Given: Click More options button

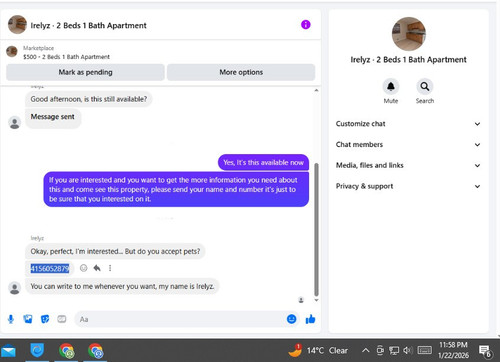Looking at the screenshot, I should (x=241, y=72).
